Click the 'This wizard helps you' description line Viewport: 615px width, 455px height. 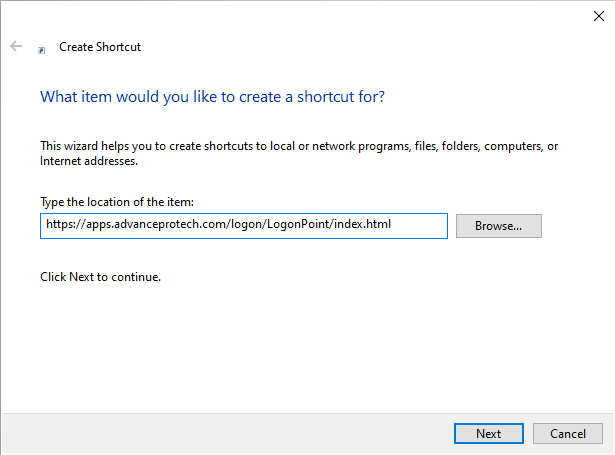tap(298, 146)
